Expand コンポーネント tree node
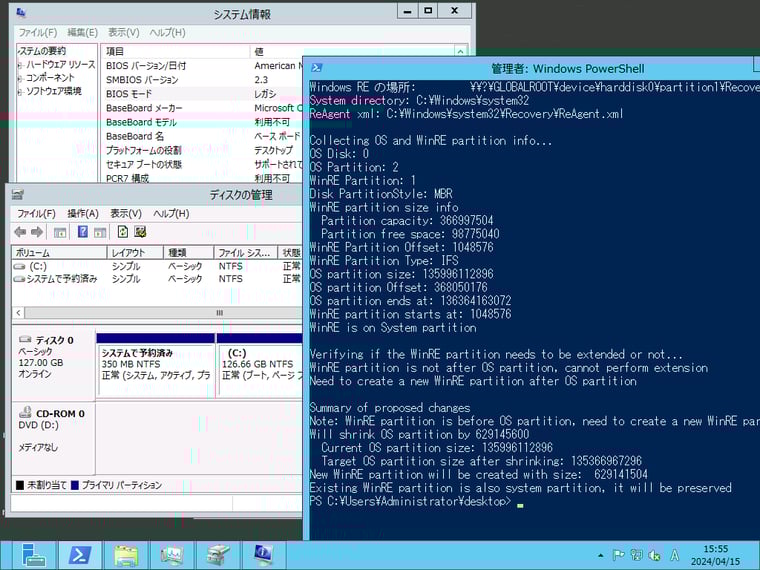 point(20,78)
